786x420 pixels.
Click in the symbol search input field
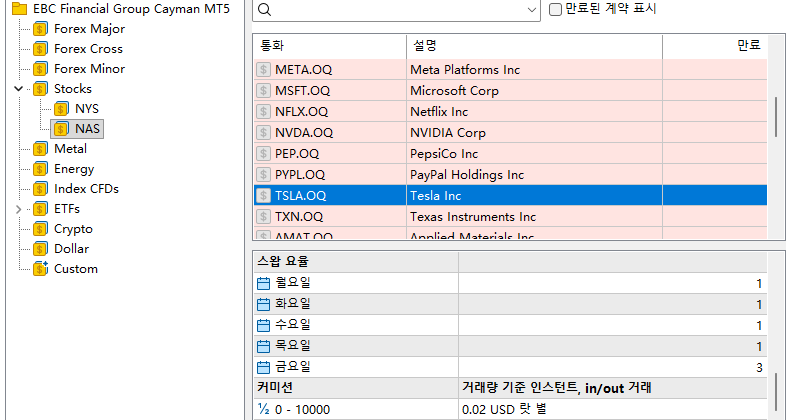[x=396, y=10]
